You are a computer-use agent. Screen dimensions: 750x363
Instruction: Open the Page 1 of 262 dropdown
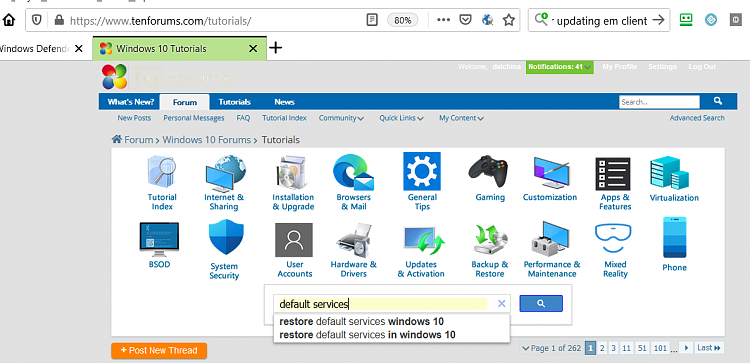(x=551, y=348)
